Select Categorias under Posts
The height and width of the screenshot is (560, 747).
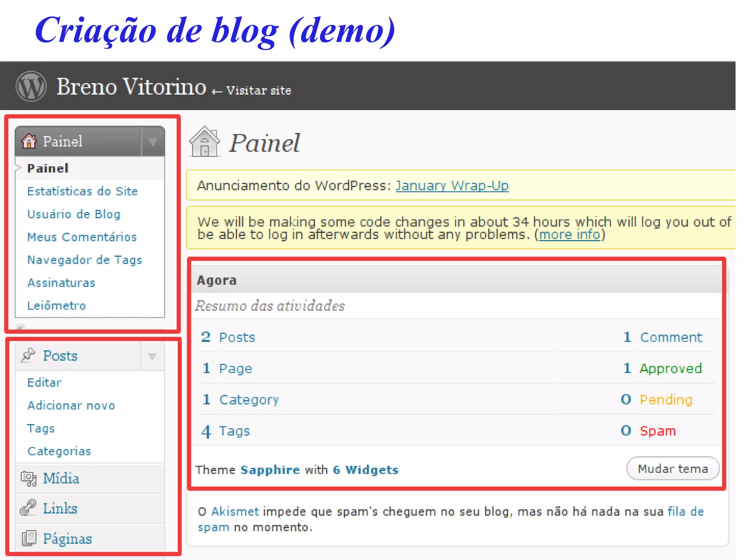click(x=59, y=451)
